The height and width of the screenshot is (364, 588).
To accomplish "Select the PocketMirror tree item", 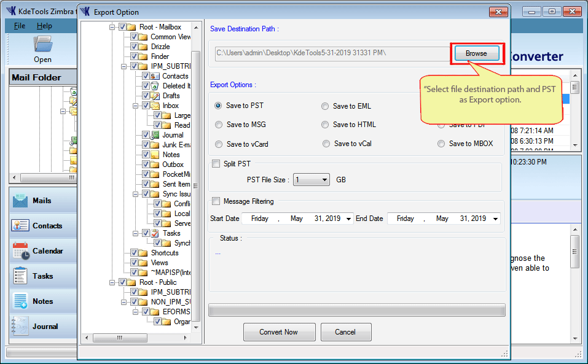I will [x=176, y=174].
